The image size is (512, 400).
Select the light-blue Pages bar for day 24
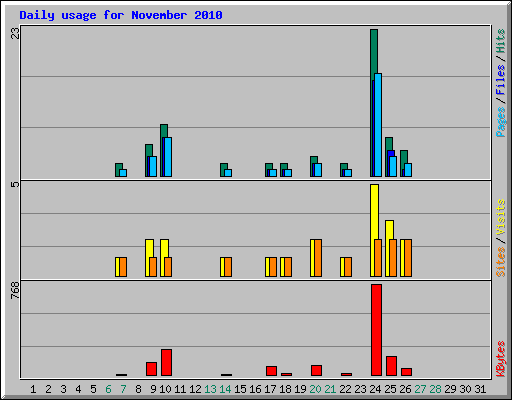coord(378,125)
